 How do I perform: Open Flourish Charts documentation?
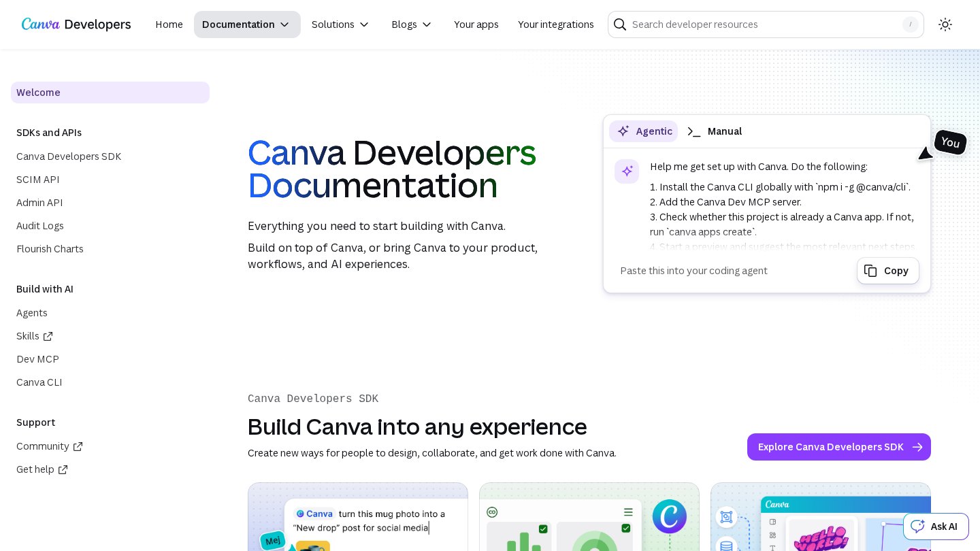point(50,249)
